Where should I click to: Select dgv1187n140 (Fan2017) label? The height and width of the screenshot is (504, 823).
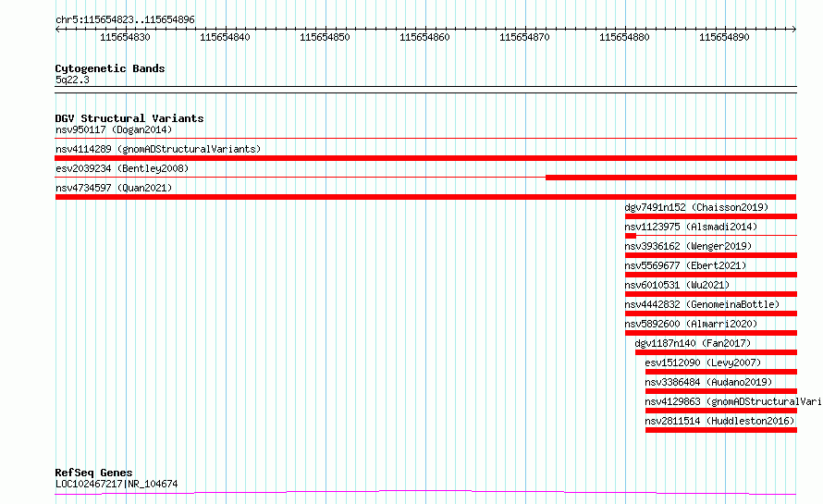click(693, 343)
